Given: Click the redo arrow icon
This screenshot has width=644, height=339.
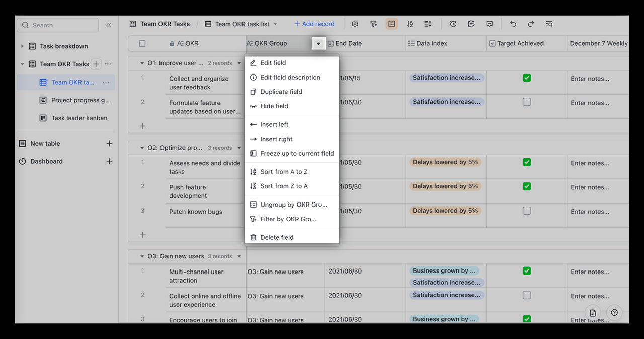Looking at the screenshot, I should click(531, 24).
